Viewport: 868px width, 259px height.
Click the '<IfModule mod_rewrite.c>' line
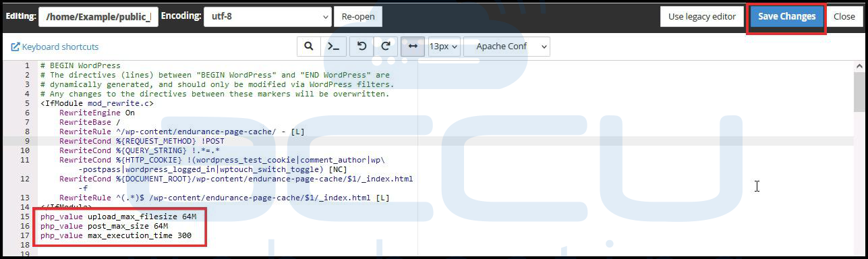tap(97, 103)
